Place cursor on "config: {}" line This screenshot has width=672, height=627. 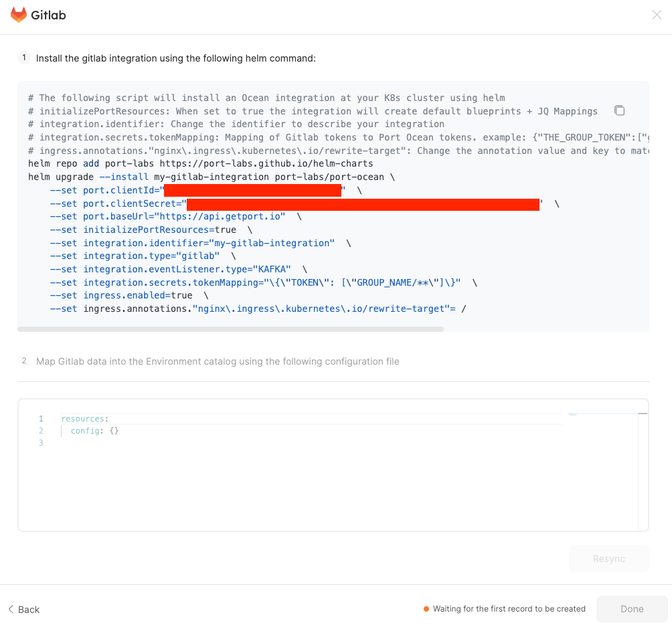pos(94,431)
